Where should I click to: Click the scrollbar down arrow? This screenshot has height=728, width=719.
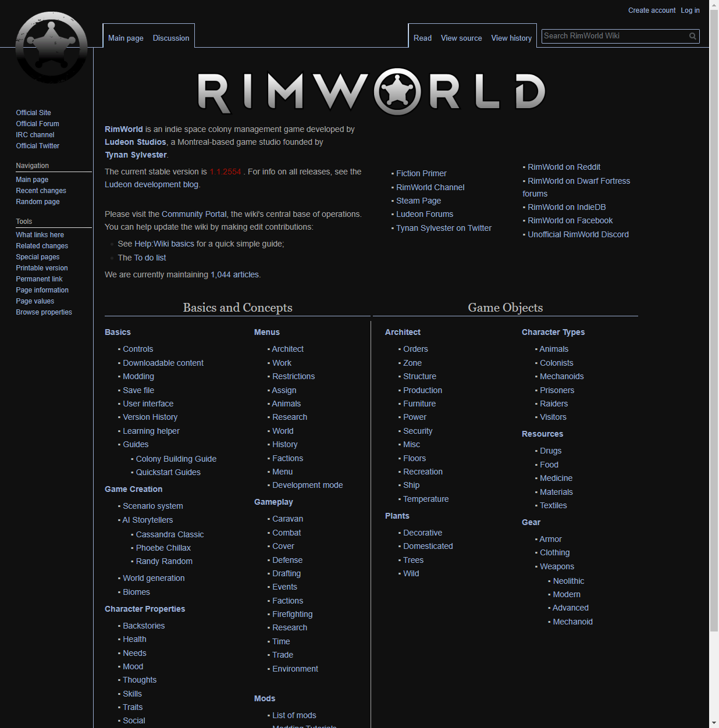tap(714, 723)
